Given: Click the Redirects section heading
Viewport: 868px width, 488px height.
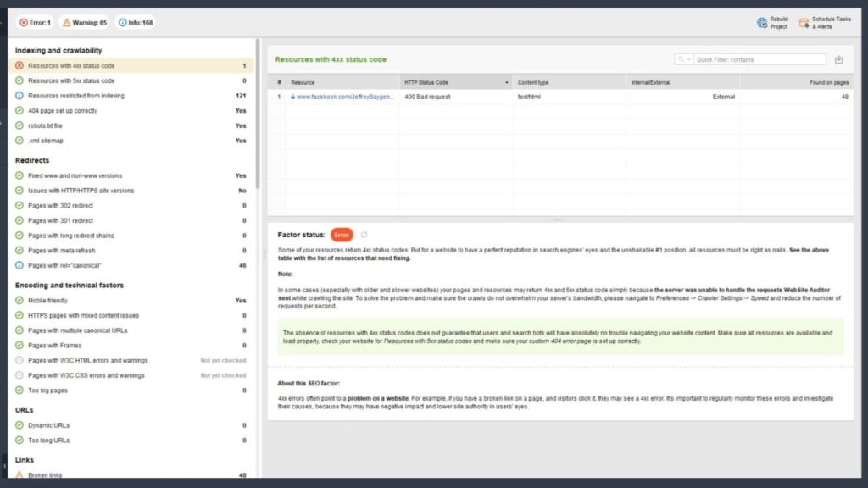Looking at the screenshot, I should click(x=32, y=160).
